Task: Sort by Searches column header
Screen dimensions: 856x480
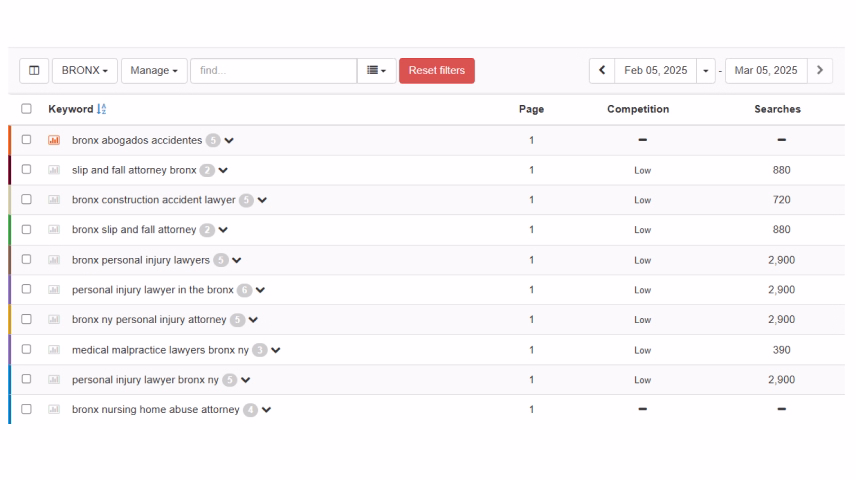Action: click(777, 109)
